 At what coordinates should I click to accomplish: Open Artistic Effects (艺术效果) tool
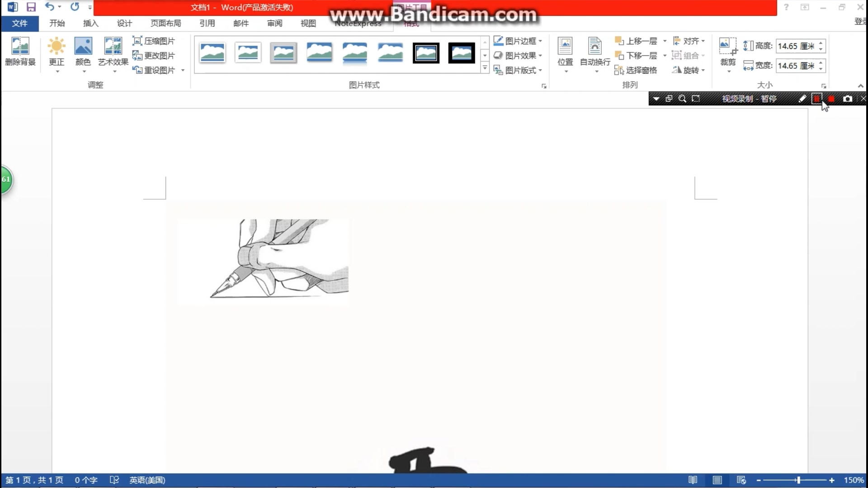click(113, 47)
